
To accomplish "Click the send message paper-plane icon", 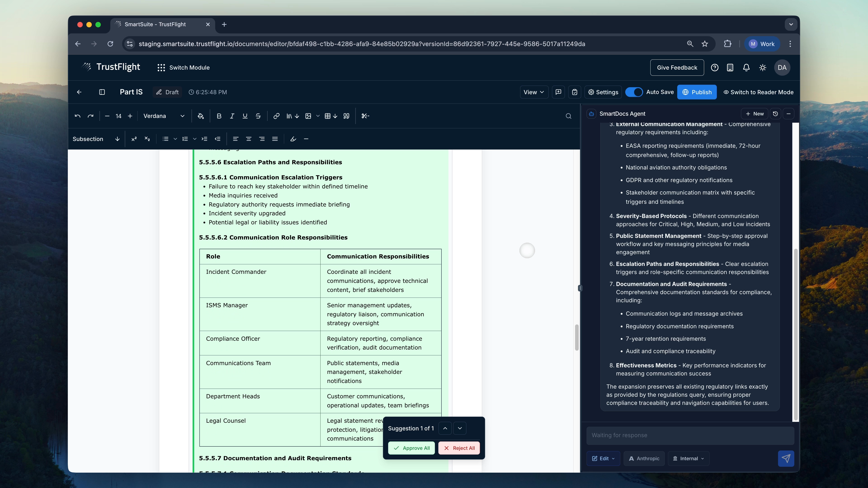I will [786, 458].
